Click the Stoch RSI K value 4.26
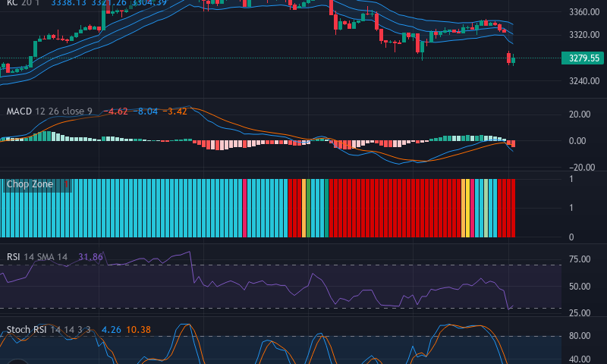 111,330
